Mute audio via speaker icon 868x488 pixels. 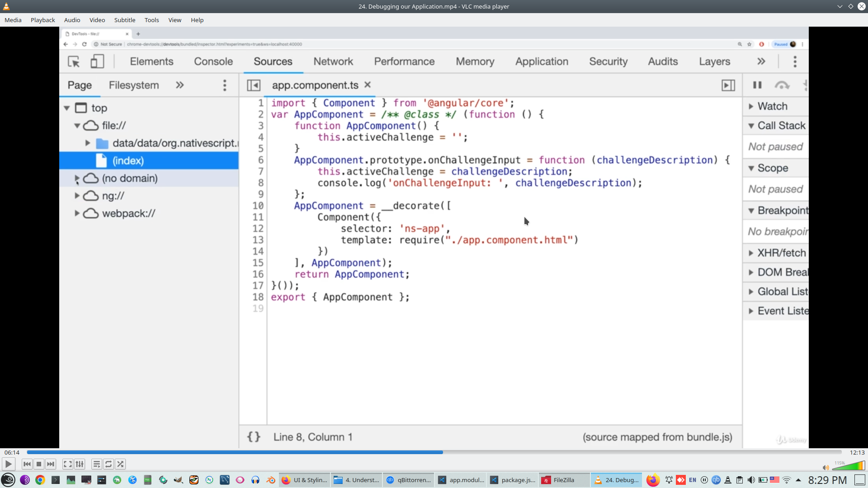click(826, 468)
